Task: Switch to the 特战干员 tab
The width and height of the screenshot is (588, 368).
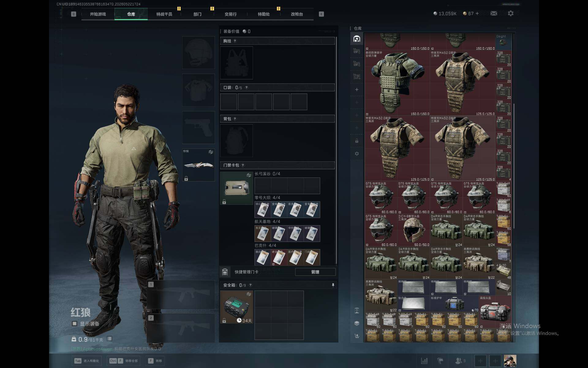Action: [x=164, y=14]
